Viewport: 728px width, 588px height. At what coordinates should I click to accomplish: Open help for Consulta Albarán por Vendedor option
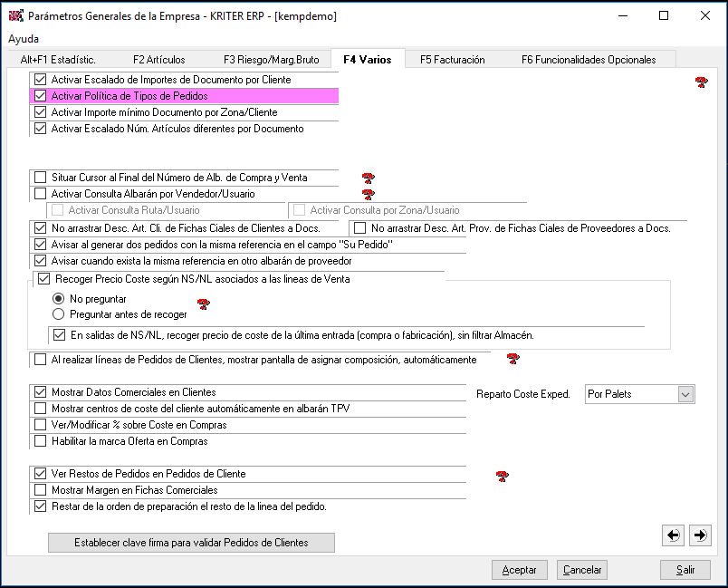coord(369,194)
